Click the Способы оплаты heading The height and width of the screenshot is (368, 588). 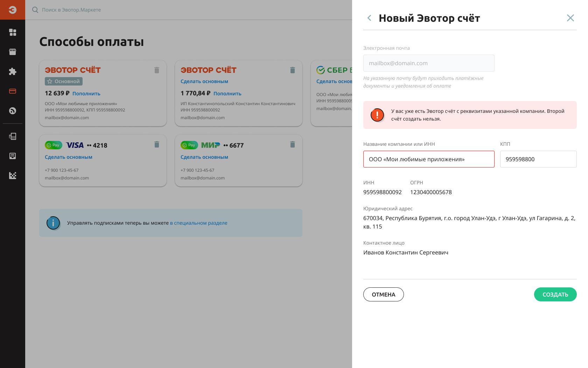(92, 42)
